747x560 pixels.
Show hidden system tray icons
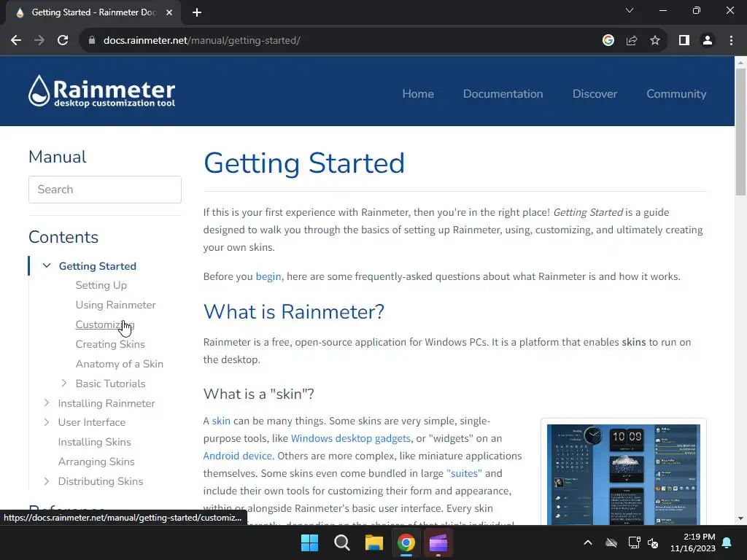coord(588,542)
